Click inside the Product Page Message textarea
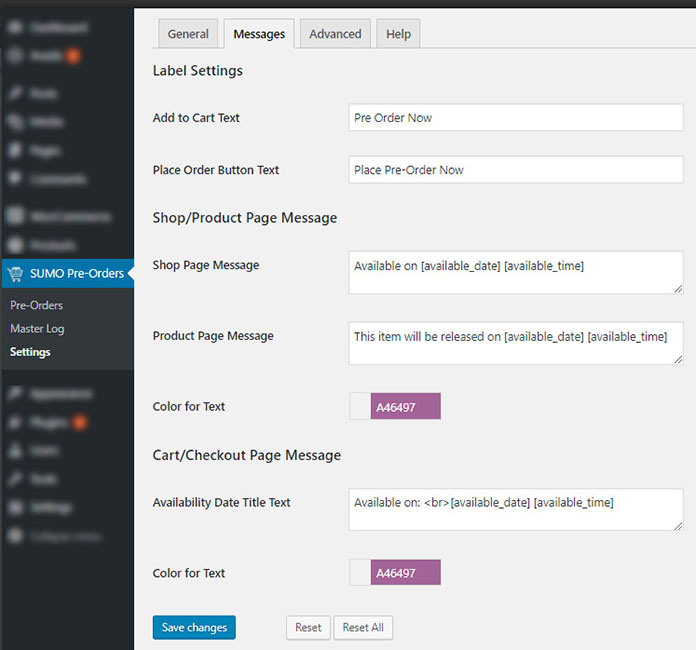This screenshot has height=650, width=696. click(x=515, y=343)
